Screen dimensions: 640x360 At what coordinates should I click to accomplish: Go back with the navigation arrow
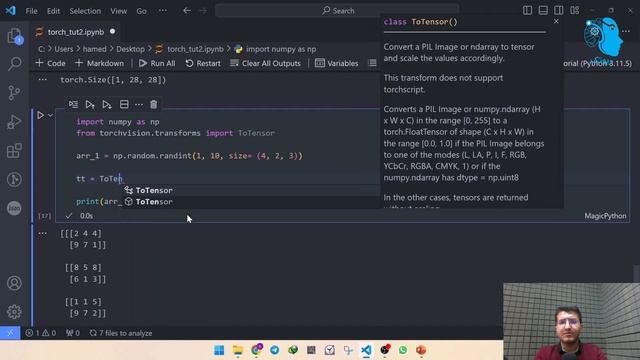187,11
